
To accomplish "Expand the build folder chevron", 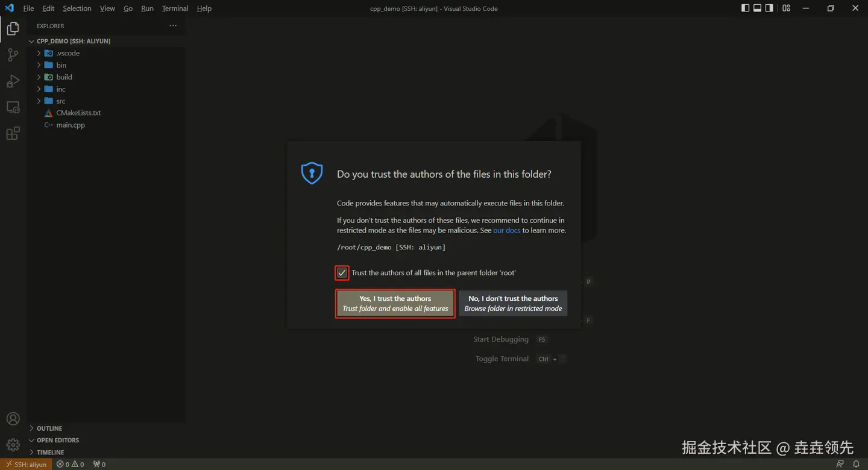I will 39,77.
